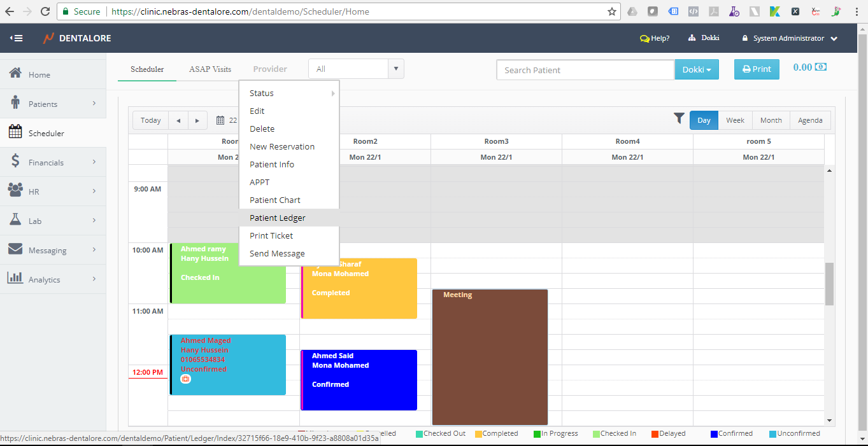
Task: Click the filter funnel icon
Action: pyautogui.click(x=679, y=118)
